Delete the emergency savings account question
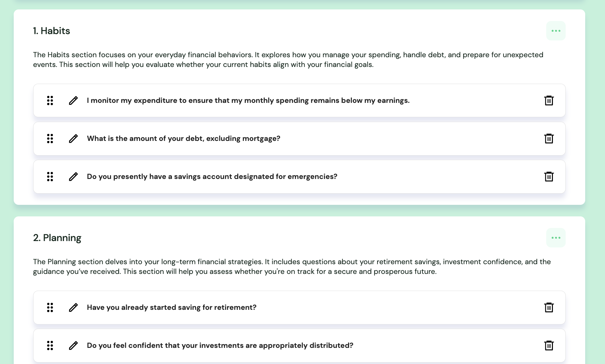The width and height of the screenshot is (605, 364). click(x=549, y=177)
